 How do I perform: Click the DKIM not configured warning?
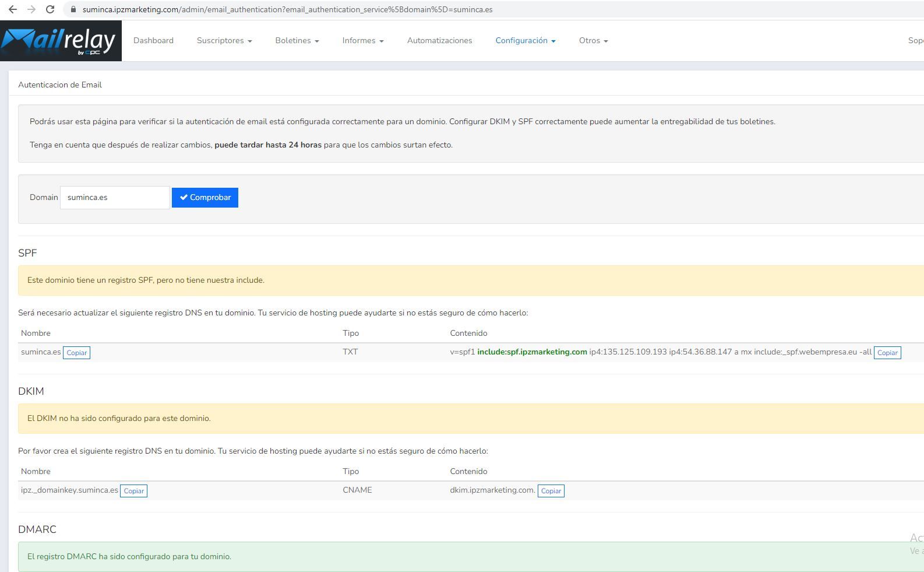click(471, 419)
